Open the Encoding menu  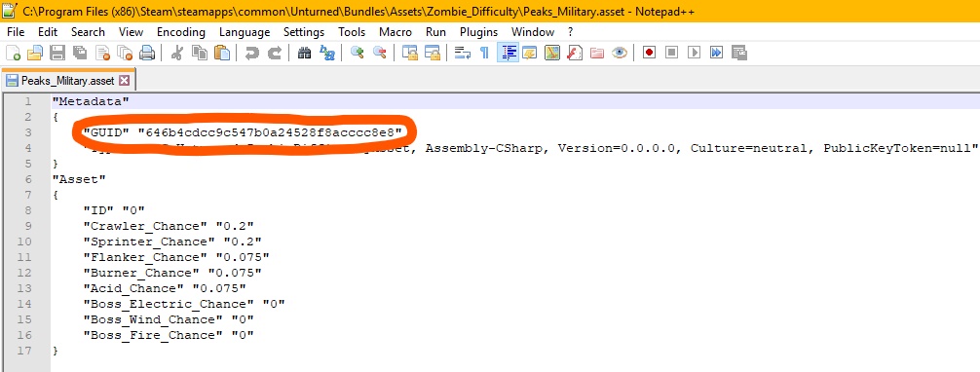[180, 32]
